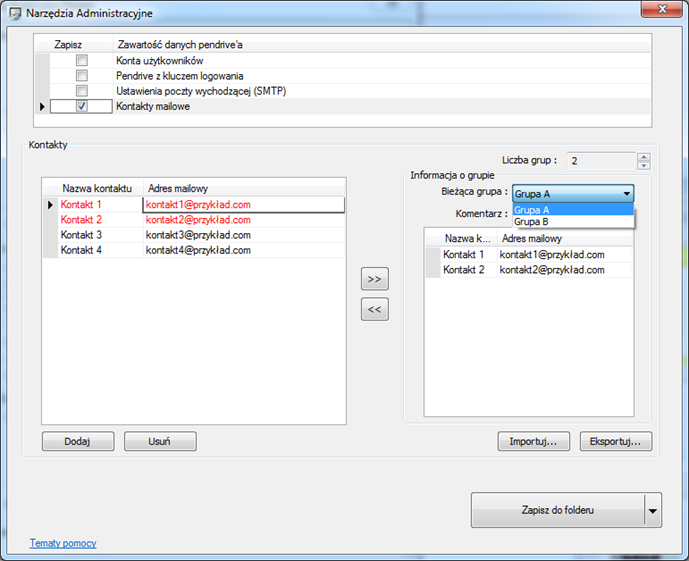Select Kontakt 2 in the contacts list

click(x=81, y=220)
